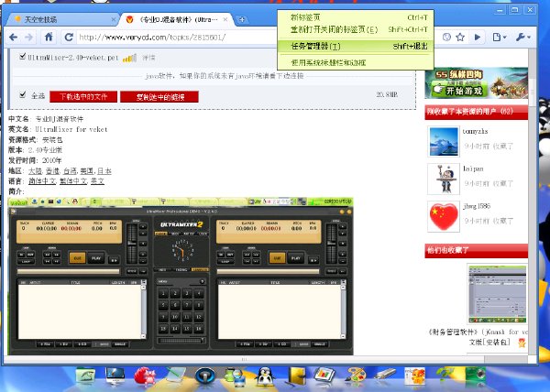
Task: Click the go arrow beside the star
Action: click(477, 38)
